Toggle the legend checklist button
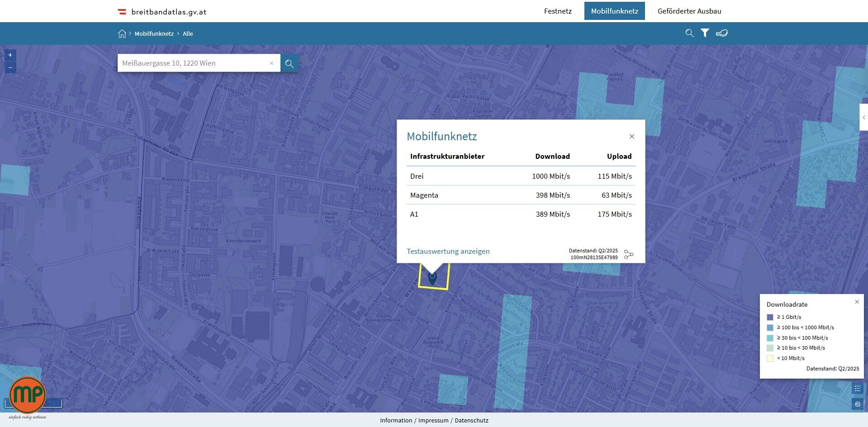Image resolution: width=868 pixels, height=427 pixels. click(857, 388)
